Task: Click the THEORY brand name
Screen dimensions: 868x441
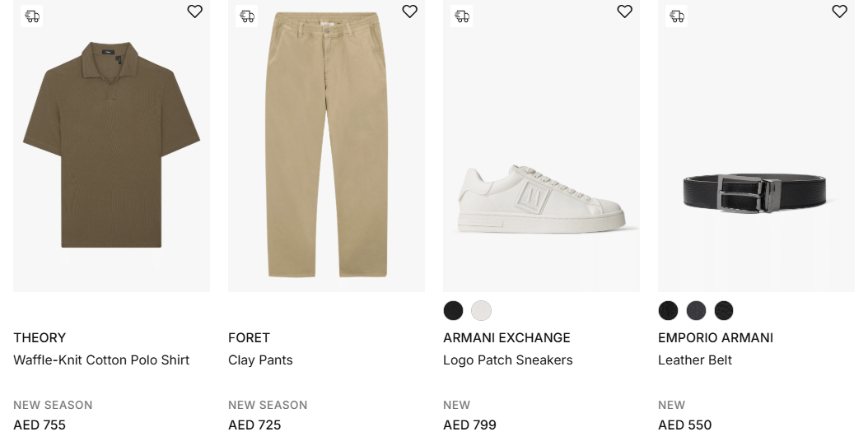Action: [x=40, y=337]
